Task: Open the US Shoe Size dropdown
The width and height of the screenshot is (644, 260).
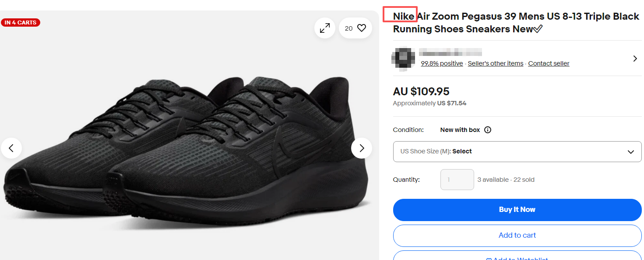Action: point(517,152)
